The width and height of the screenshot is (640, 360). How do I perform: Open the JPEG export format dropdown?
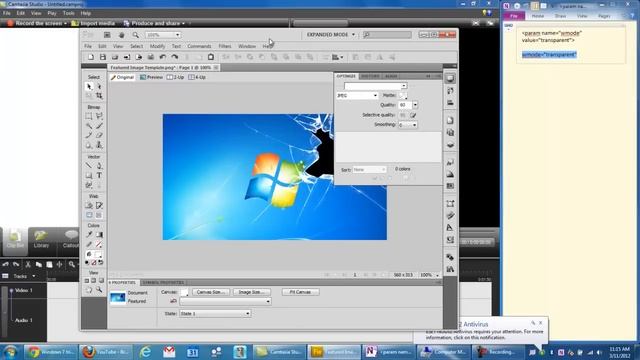tap(357, 96)
